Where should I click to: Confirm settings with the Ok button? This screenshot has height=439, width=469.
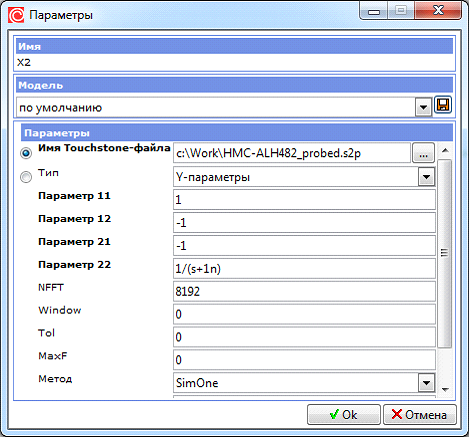click(x=344, y=415)
